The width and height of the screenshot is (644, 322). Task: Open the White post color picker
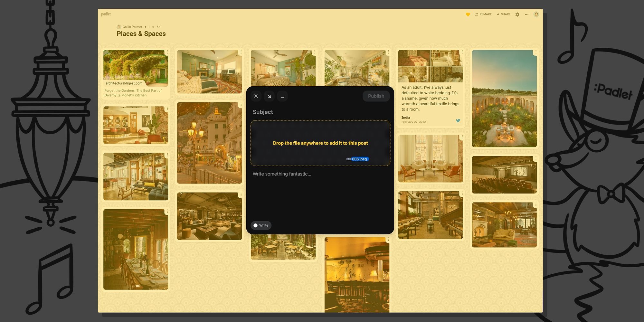(x=261, y=225)
